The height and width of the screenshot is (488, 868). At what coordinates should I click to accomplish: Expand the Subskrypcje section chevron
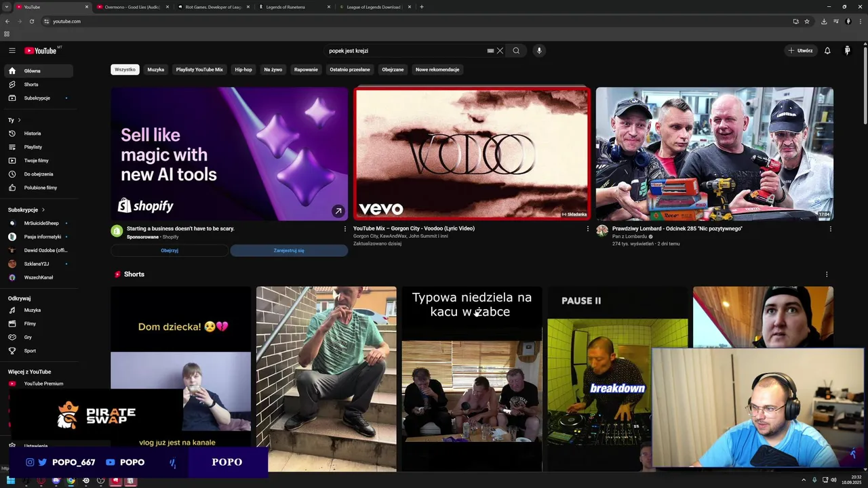click(x=43, y=210)
